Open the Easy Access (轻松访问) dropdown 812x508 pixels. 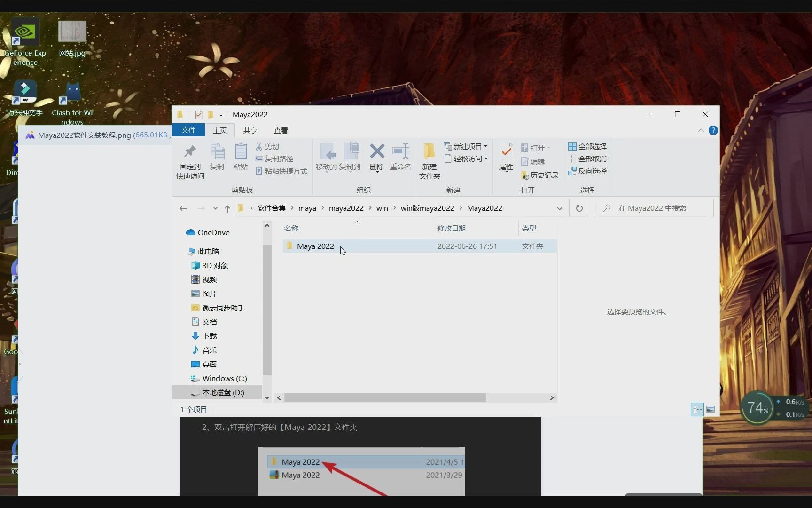[466, 159]
